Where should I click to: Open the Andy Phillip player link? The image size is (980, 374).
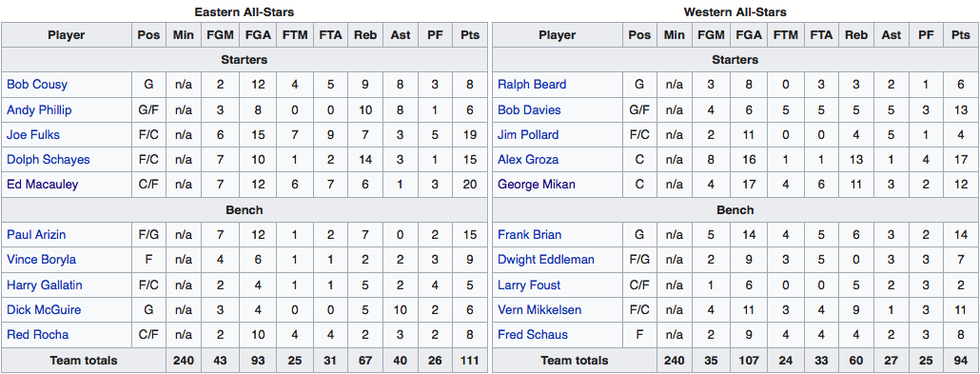39,110
